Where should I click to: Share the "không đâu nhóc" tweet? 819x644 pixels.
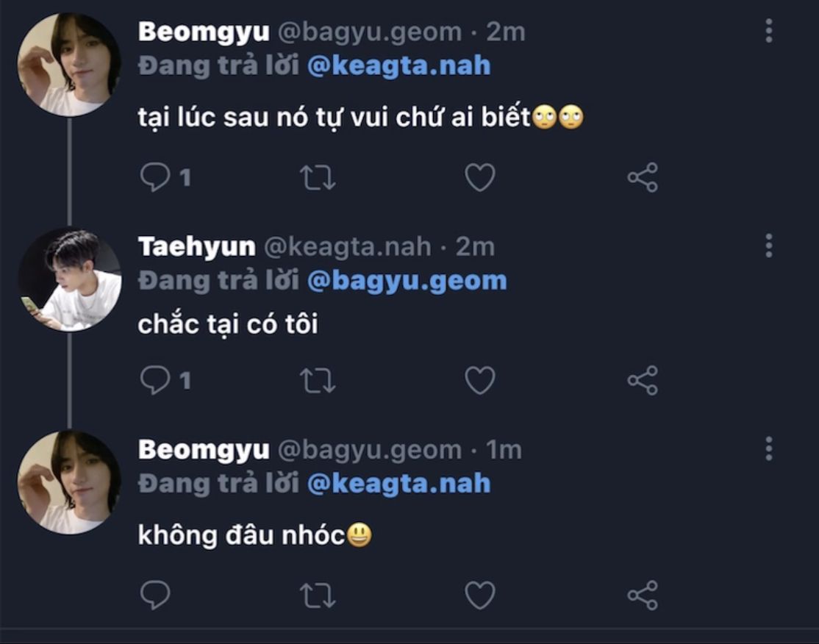click(x=642, y=595)
